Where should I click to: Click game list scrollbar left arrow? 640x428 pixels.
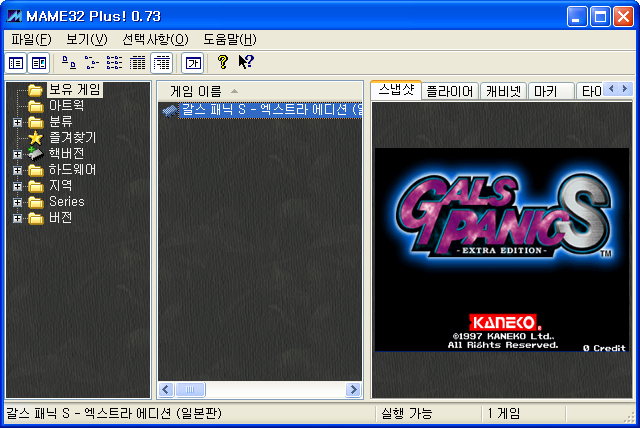(165, 389)
